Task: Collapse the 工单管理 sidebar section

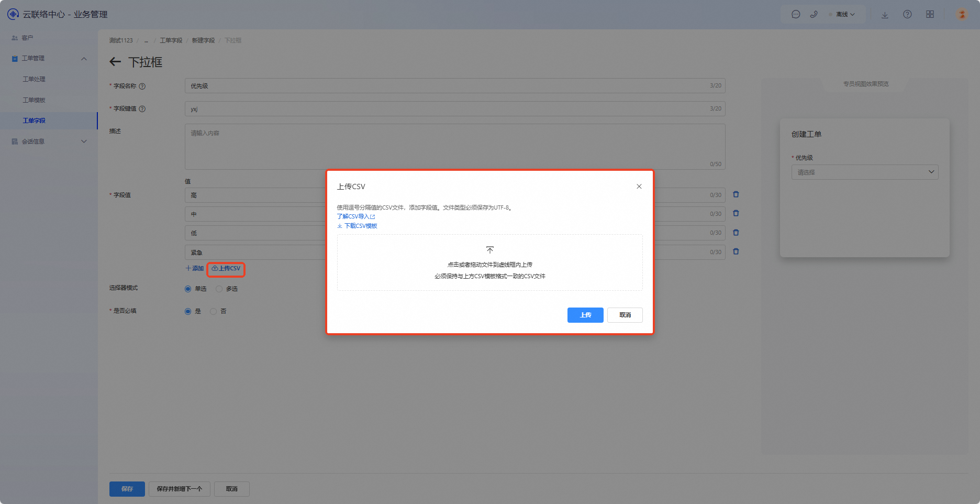Action: [84, 59]
